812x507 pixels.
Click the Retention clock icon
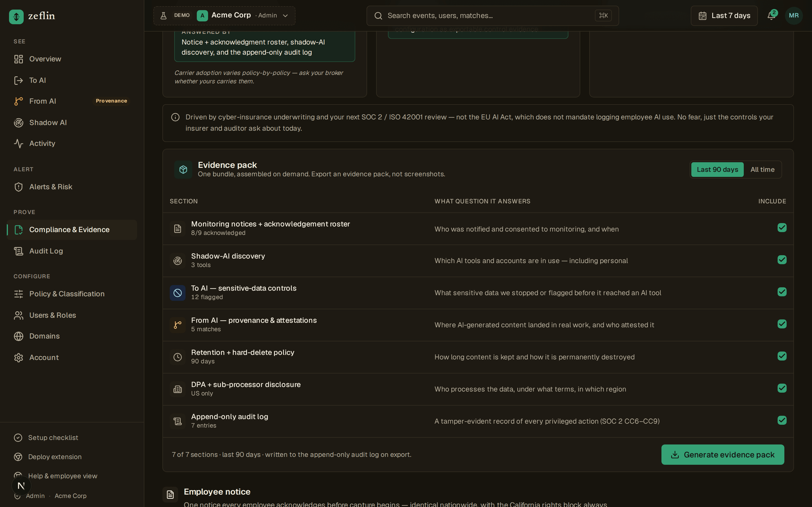tap(178, 357)
